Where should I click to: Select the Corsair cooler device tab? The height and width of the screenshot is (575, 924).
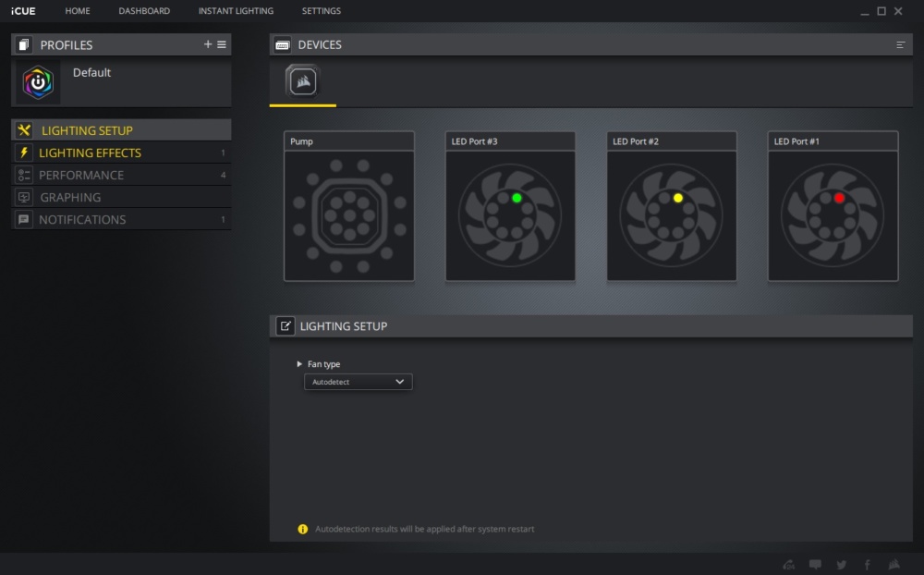(303, 80)
